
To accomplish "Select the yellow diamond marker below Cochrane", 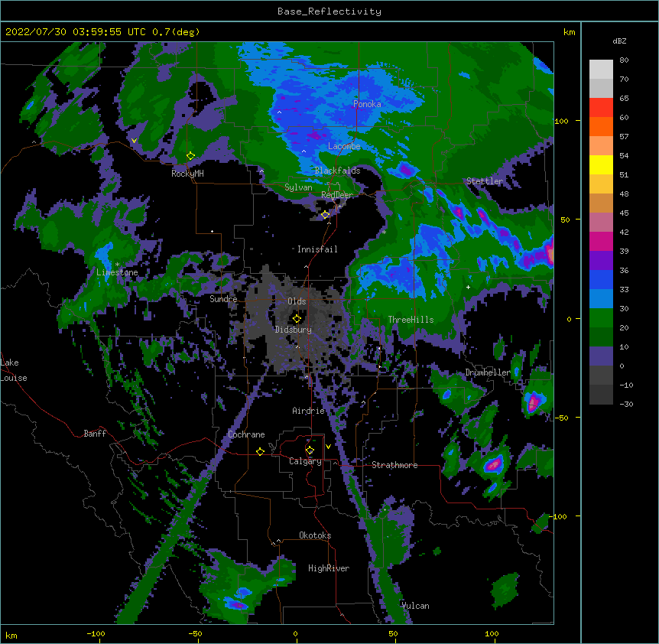I will pos(260,451).
